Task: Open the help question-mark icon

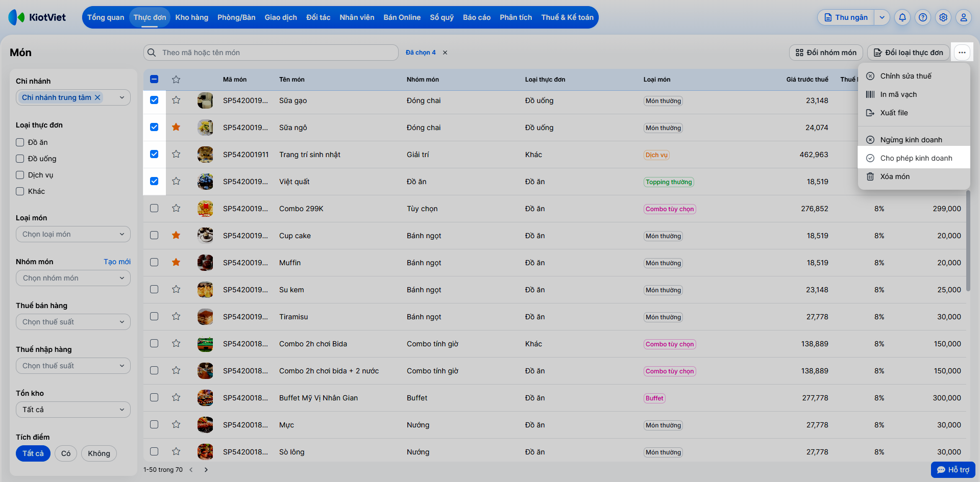Action: [x=923, y=17]
